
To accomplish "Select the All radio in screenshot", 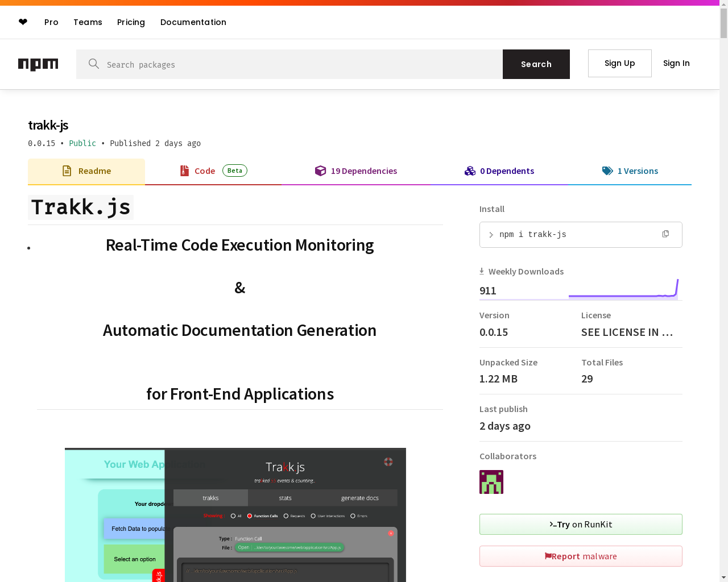I will tap(233, 516).
